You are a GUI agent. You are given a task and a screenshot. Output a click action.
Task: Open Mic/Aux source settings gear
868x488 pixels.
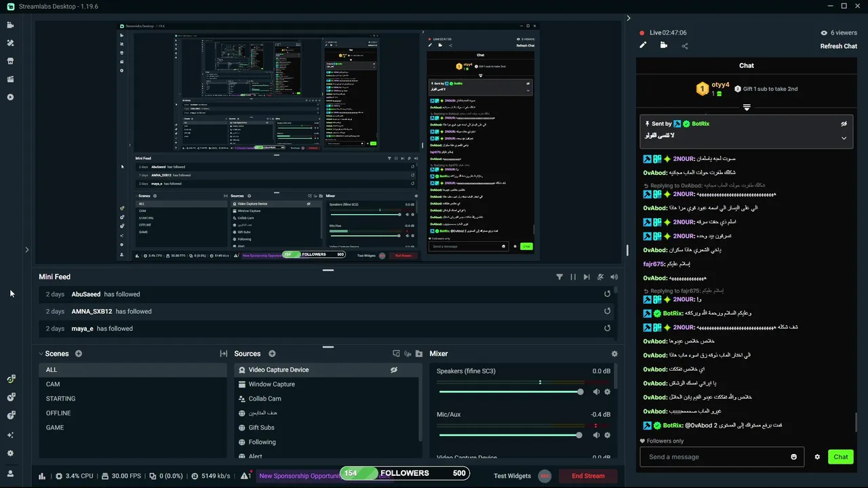pyautogui.click(x=607, y=435)
